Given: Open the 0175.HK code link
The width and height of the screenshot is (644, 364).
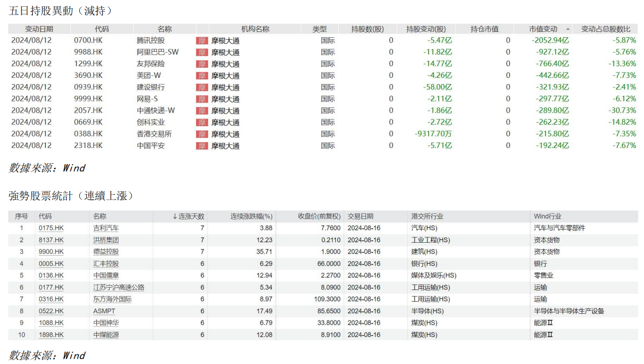Looking at the screenshot, I should (51, 228).
